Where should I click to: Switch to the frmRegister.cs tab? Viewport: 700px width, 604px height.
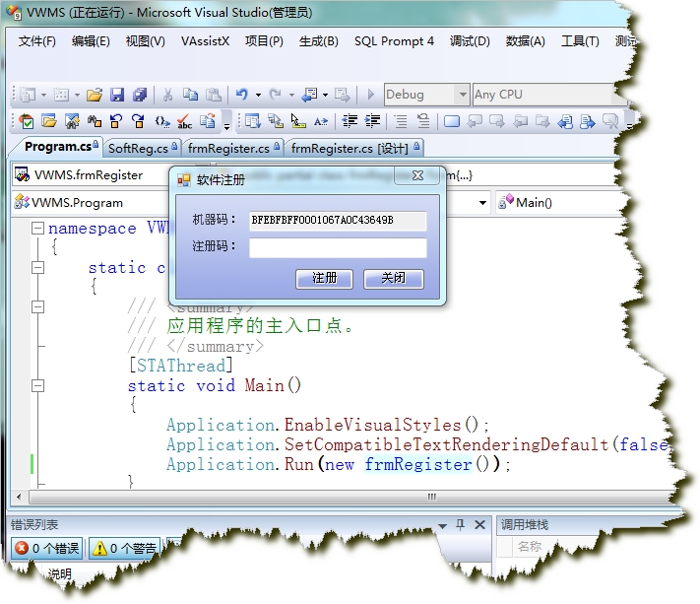click(233, 149)
